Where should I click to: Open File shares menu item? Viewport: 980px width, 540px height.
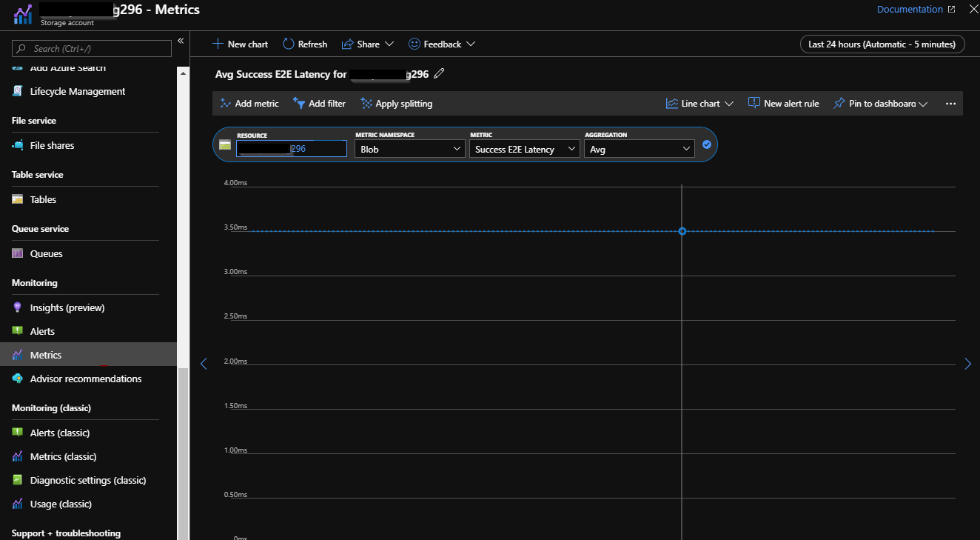point(52,145)
